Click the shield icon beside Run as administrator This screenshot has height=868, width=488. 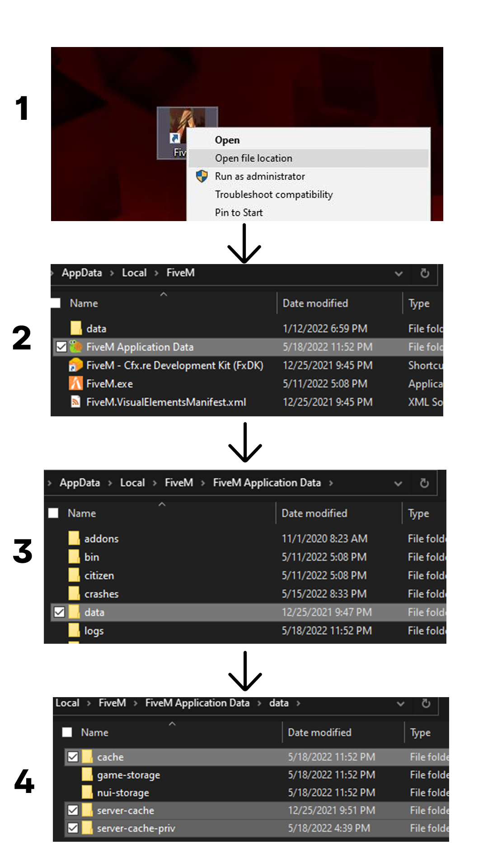click(x=202, y=176)
